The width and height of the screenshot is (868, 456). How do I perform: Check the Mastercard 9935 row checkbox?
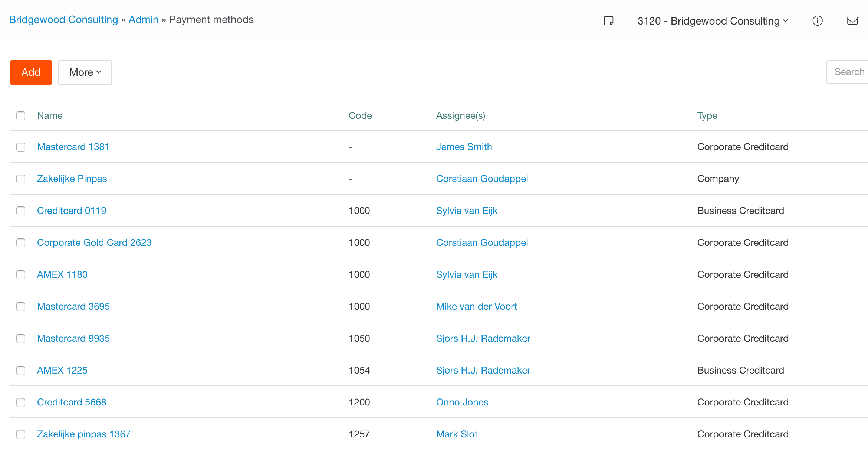(21, 339)
